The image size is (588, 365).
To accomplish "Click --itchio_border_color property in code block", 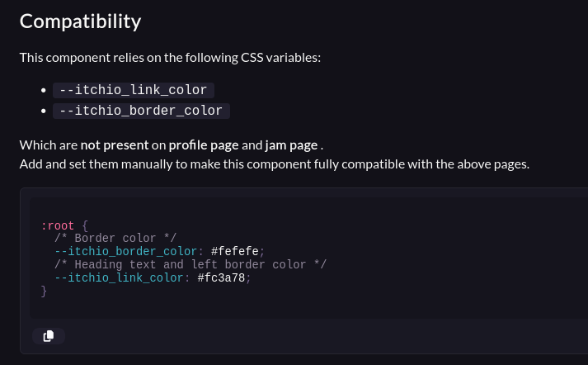I will (125, 251).
